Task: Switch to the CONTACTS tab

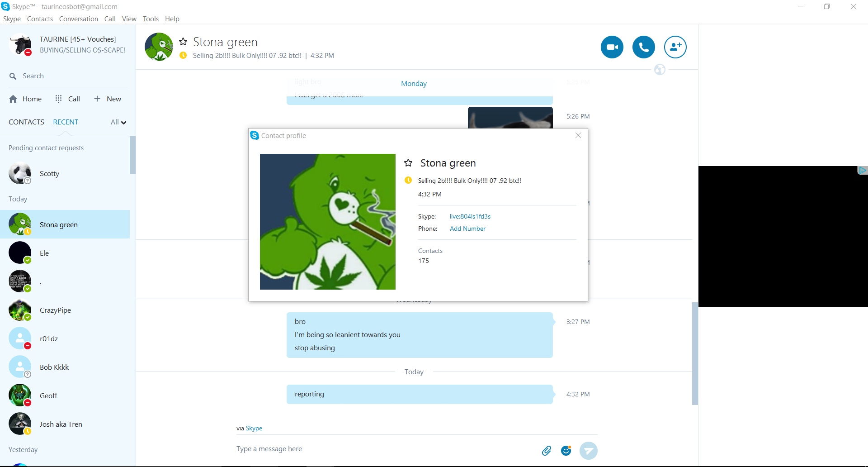Action: [26, 122]
